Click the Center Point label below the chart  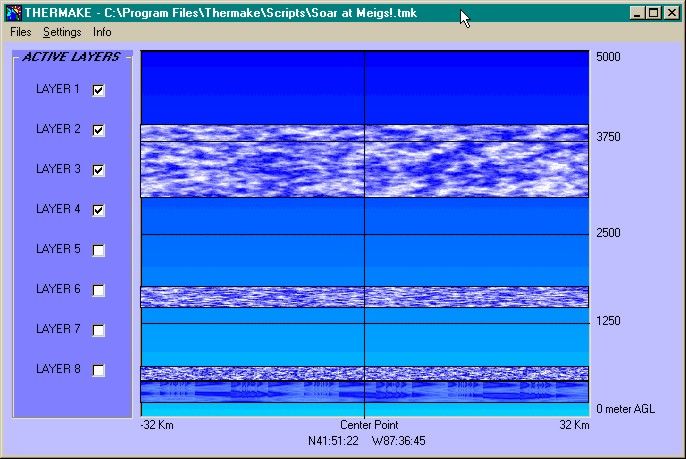pos(364,424)
